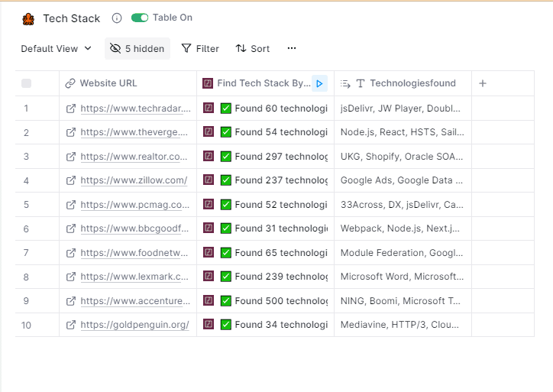The width and height of the screenshot is (553, 392).
Task: Open the techradar URL link
Action: click(135, 109)
